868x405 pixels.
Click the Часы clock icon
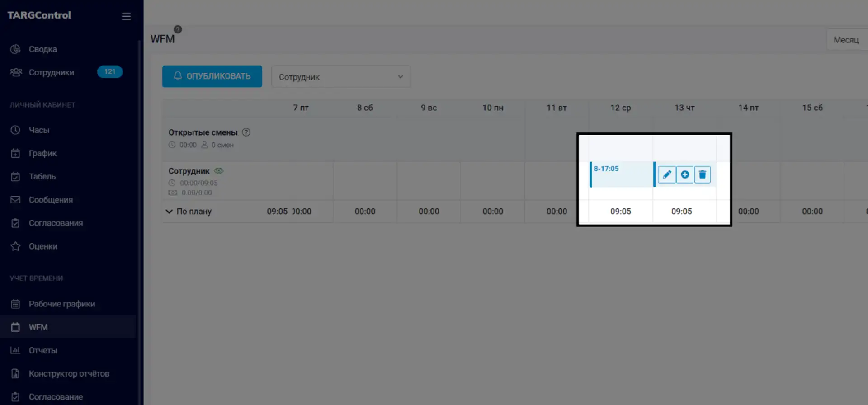tap(15, 130)
